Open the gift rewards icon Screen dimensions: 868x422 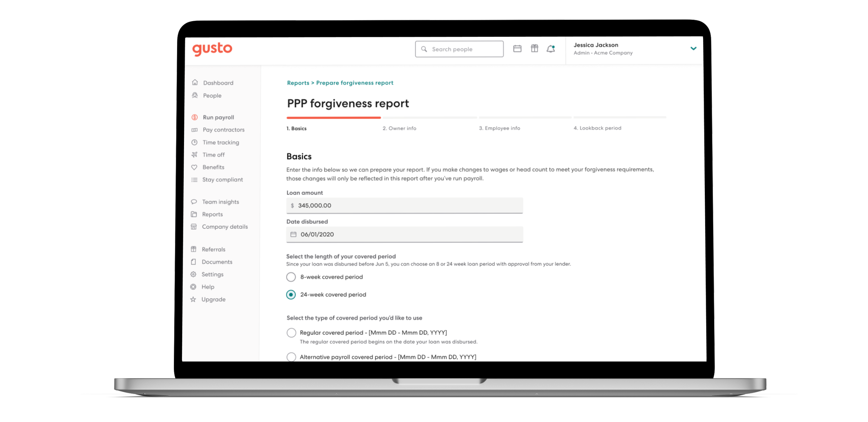click(534, 49)
